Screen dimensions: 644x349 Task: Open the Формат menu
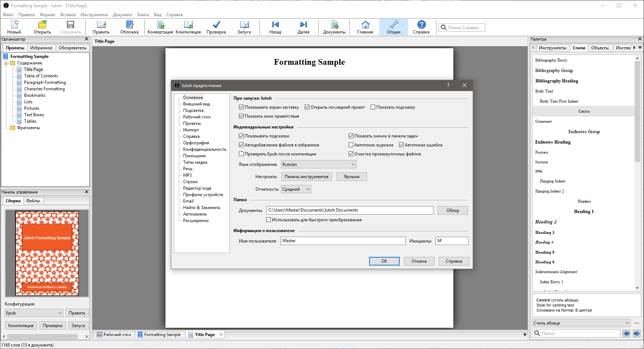coord(47,15)
